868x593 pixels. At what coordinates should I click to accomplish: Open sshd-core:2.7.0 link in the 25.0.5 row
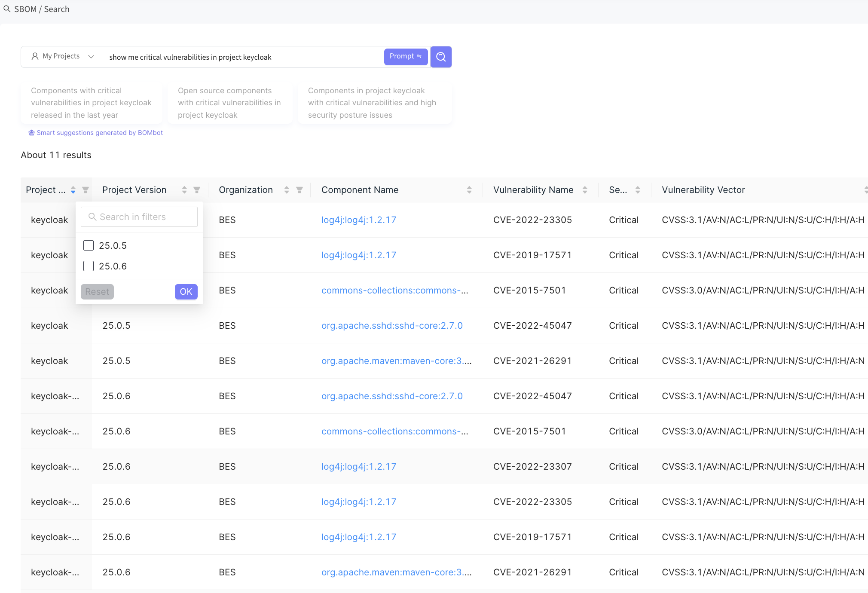[392, 326]
